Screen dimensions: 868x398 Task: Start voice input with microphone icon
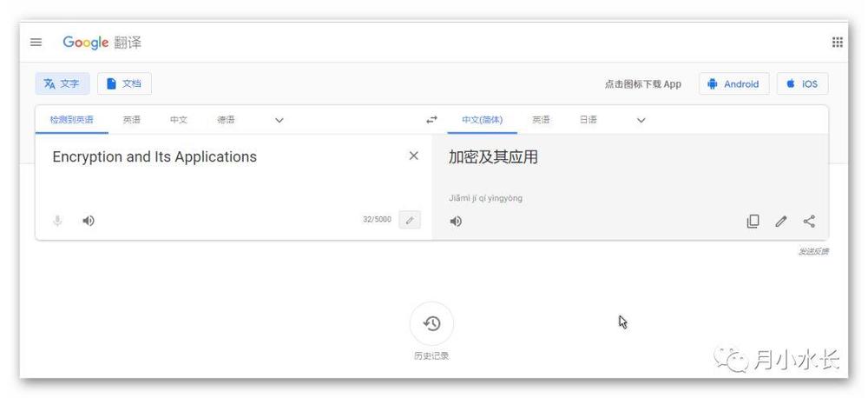pyautogui.click(x=57, y=222)
